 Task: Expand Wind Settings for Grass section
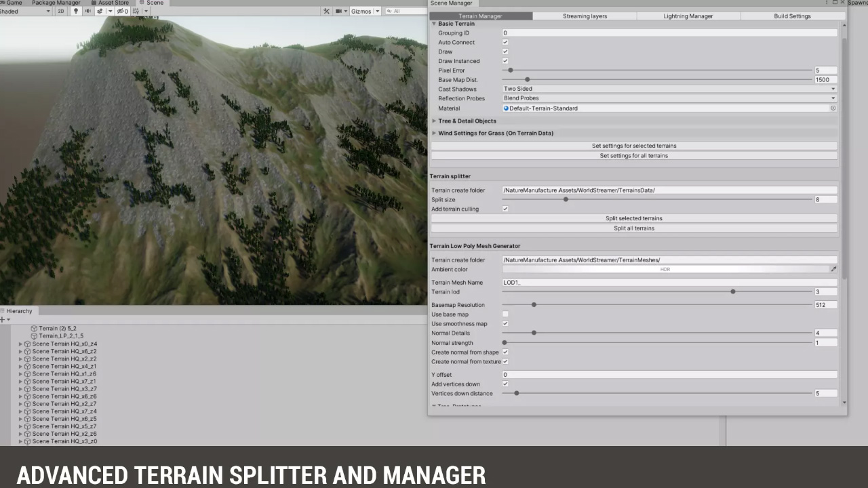click(434, 133)
